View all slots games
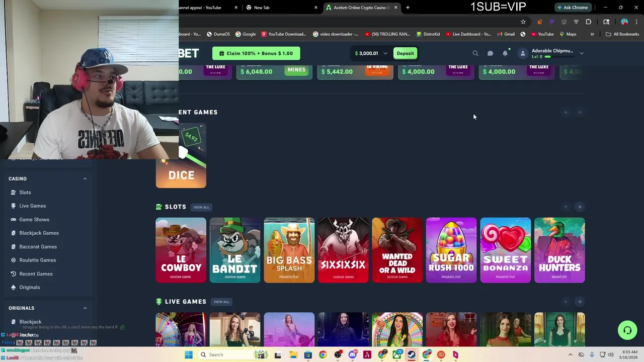This screenshot has height=362, width=644. (x=201, y=207)
